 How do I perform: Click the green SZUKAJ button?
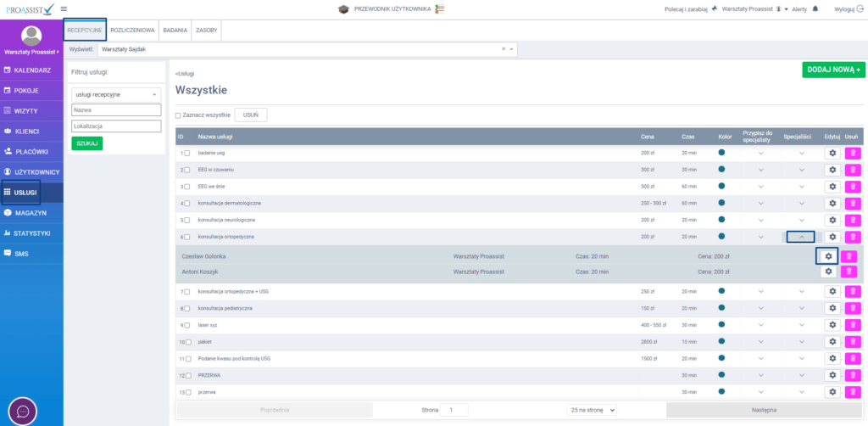pyautogui.click(x=86, y=143)
